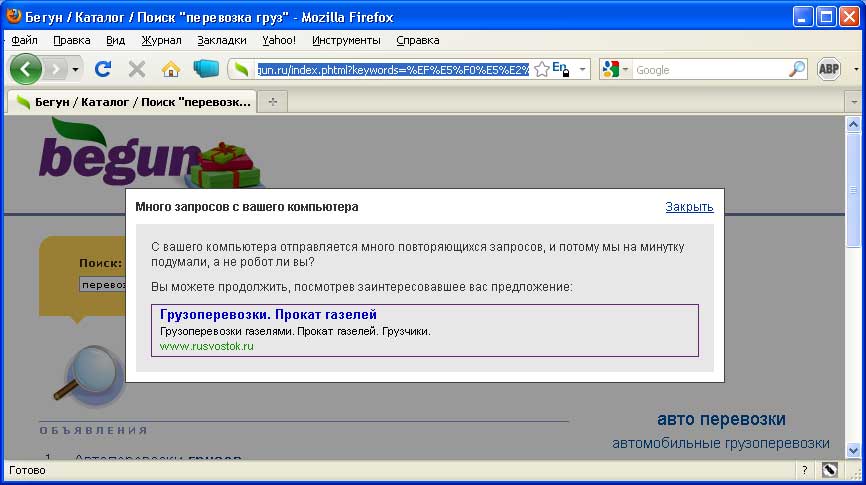This screenshot has height=485, width=866.
Task: Open the Google search engine selector
Action: point(615,70)
